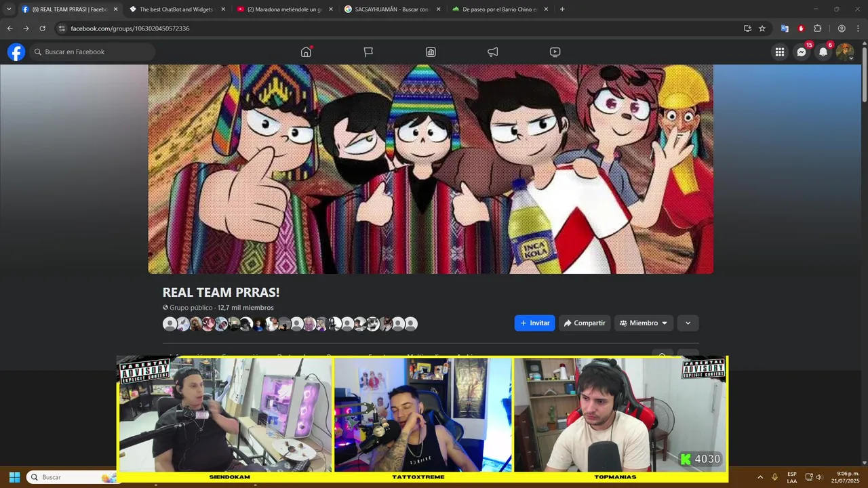Click the 12,7 mil miembros link
The width and height of the screenshot is (868, 488).
tap(245, 308)
